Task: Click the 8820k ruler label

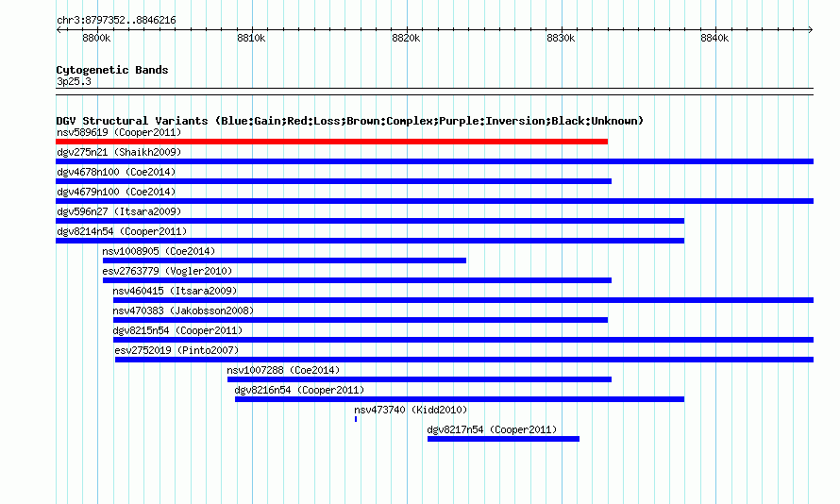Action: (x=406, y=38)
